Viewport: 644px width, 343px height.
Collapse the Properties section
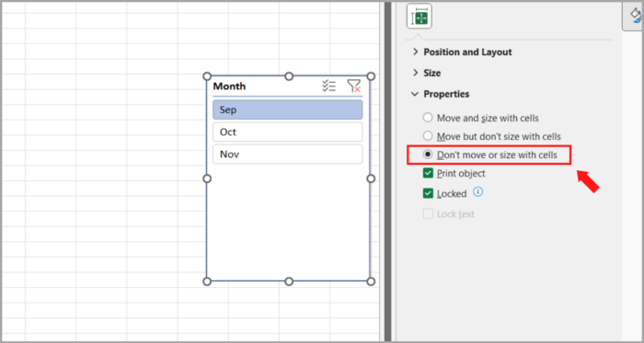coord(441,94)
